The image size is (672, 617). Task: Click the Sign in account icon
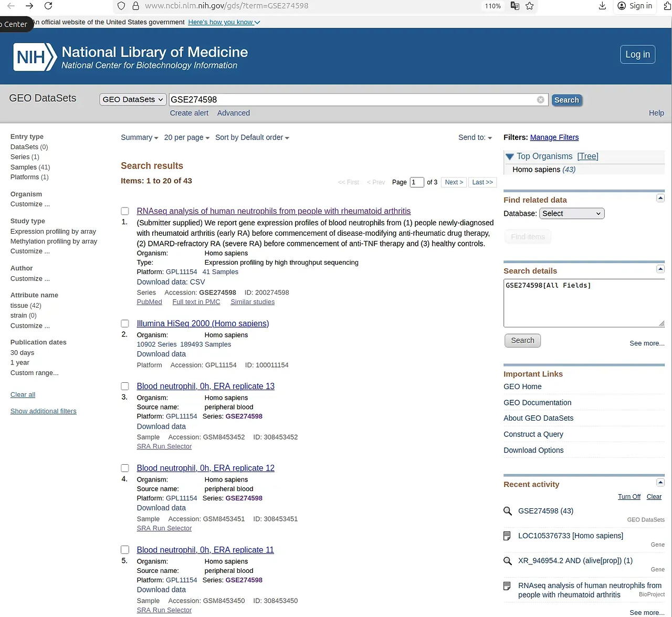pyautogui.click(x=622, y=6)
